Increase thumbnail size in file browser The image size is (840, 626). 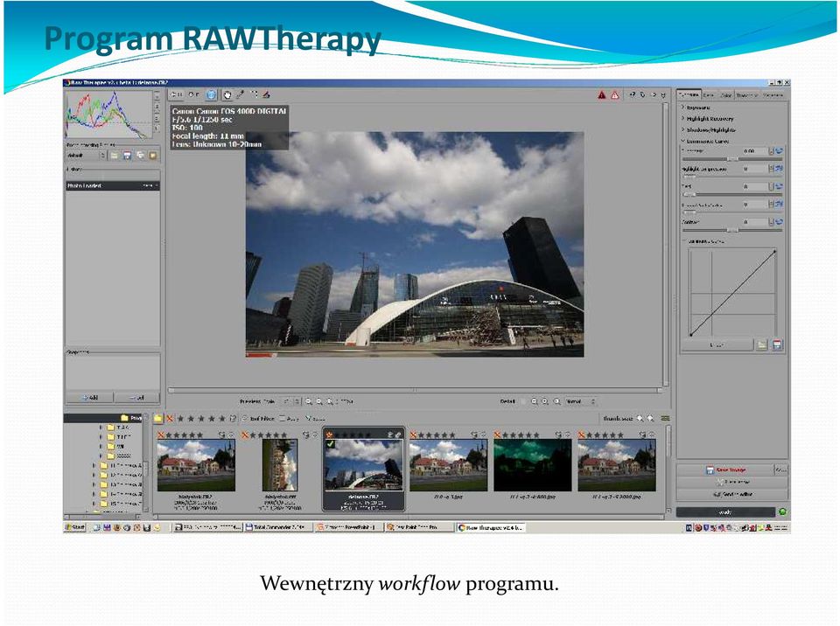(x=650, y=418)
